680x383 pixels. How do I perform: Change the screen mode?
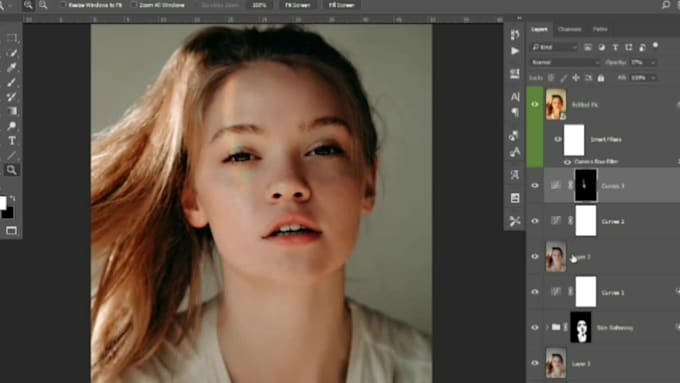tap(12, 230)
